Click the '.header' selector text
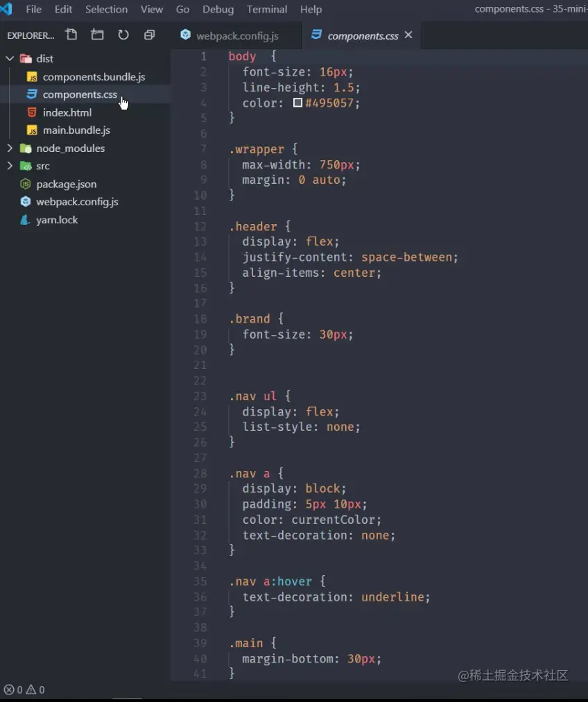The width and height of the screenshot is (588, 702). pyautogui.click(x=253, y=227)
